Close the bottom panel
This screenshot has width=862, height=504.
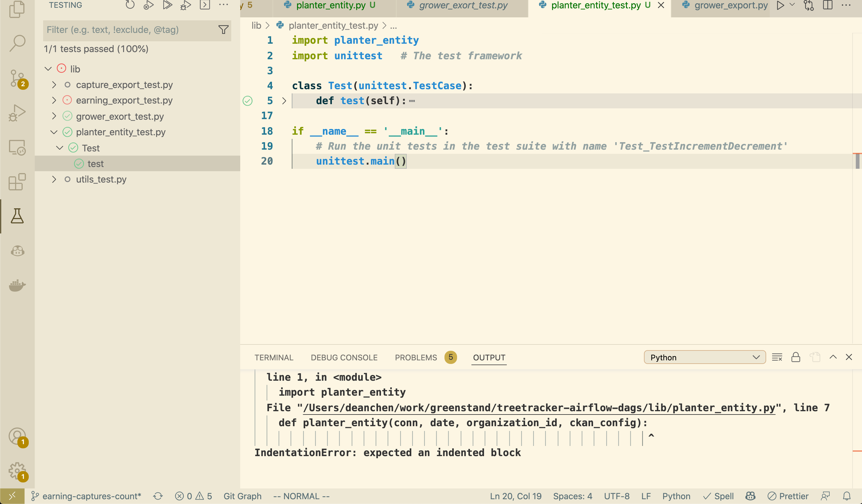point(849,357)
